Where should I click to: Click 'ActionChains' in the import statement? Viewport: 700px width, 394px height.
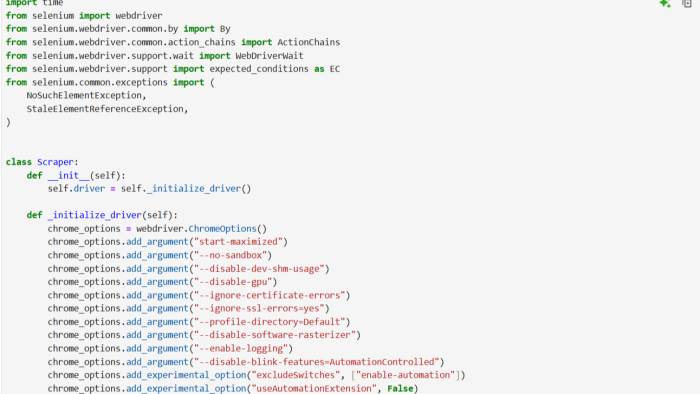[x=308, y=42]
